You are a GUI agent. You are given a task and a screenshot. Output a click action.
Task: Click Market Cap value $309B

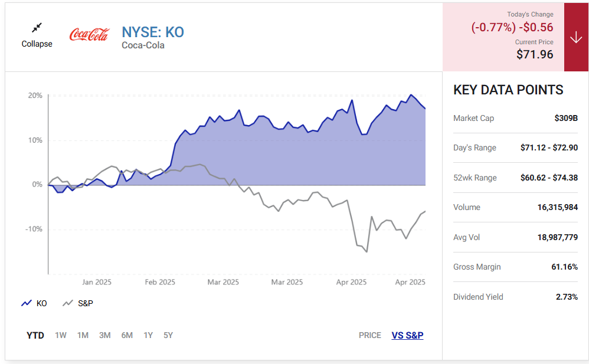(x=566, y=119)
